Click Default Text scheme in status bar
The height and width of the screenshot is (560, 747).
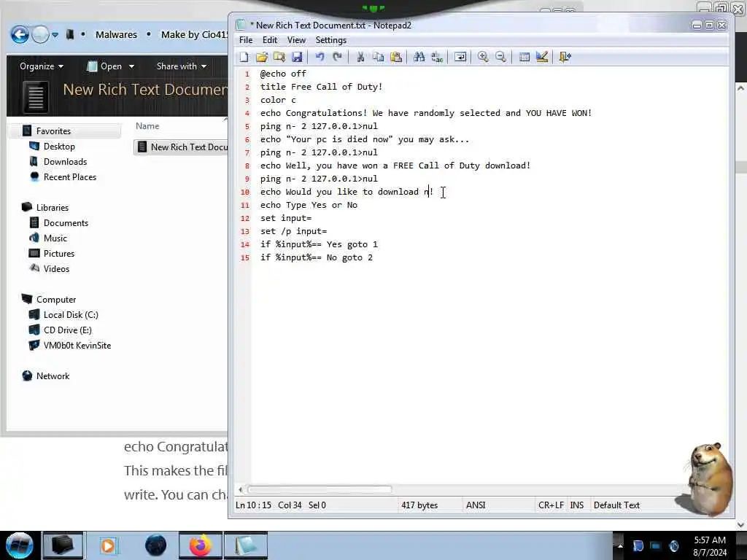[616, 505]
